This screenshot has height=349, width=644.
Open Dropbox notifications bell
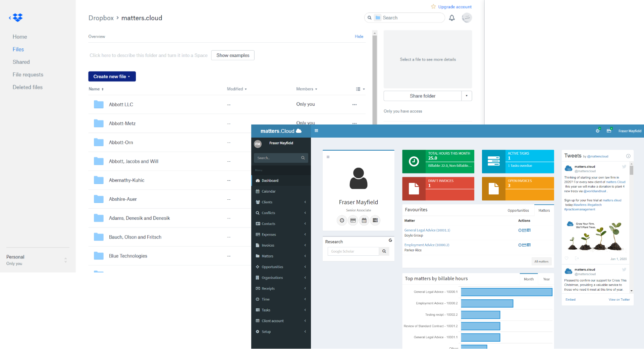452,18
